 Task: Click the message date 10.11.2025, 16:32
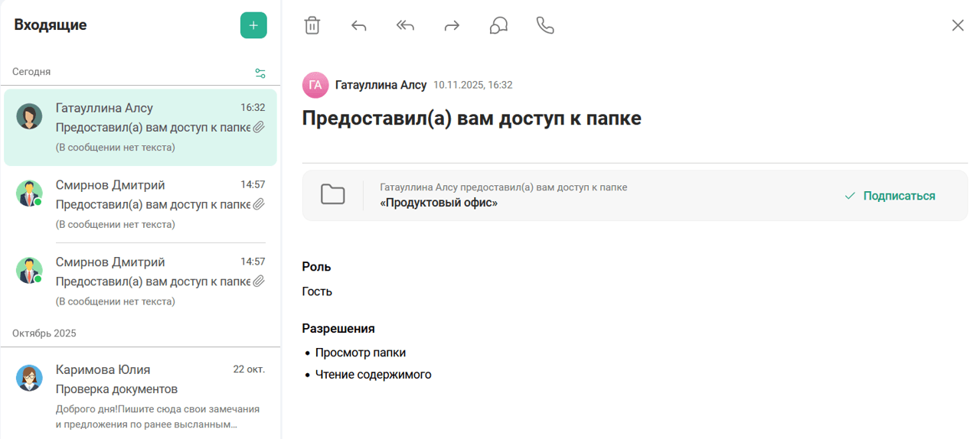(x=473, y=85)
